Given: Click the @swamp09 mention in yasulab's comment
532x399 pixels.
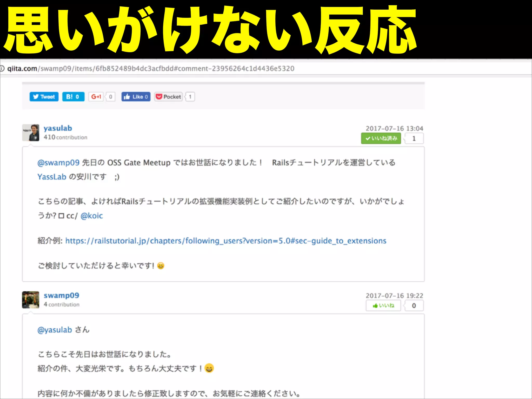Looking at the screenshot, I should (x=58, y=163).
